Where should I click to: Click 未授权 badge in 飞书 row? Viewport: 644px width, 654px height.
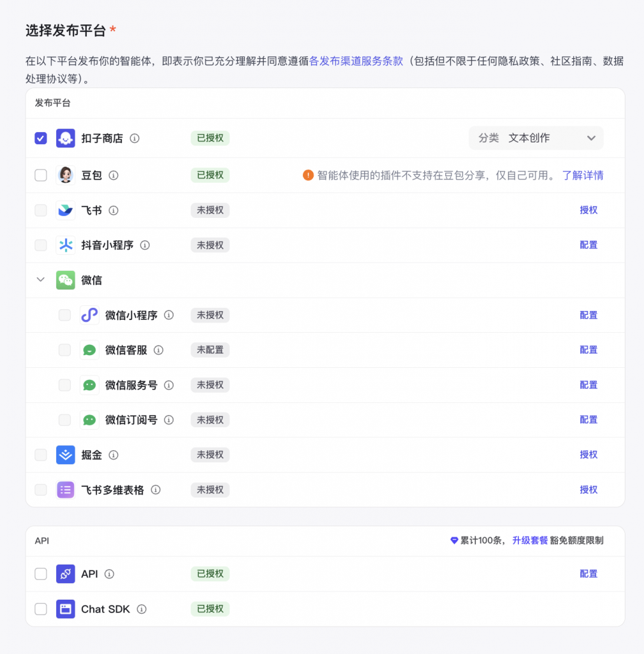(210, 210)
